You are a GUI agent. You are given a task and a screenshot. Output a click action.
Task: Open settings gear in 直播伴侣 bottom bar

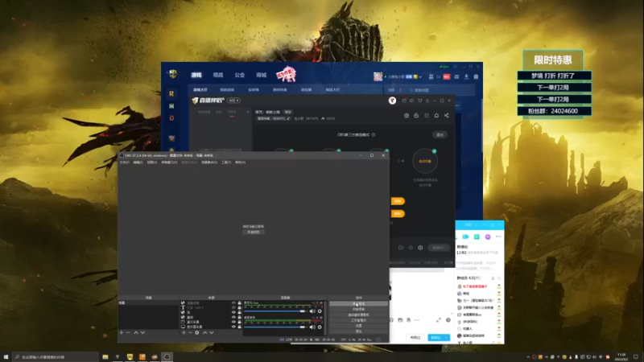pos(420,248)
